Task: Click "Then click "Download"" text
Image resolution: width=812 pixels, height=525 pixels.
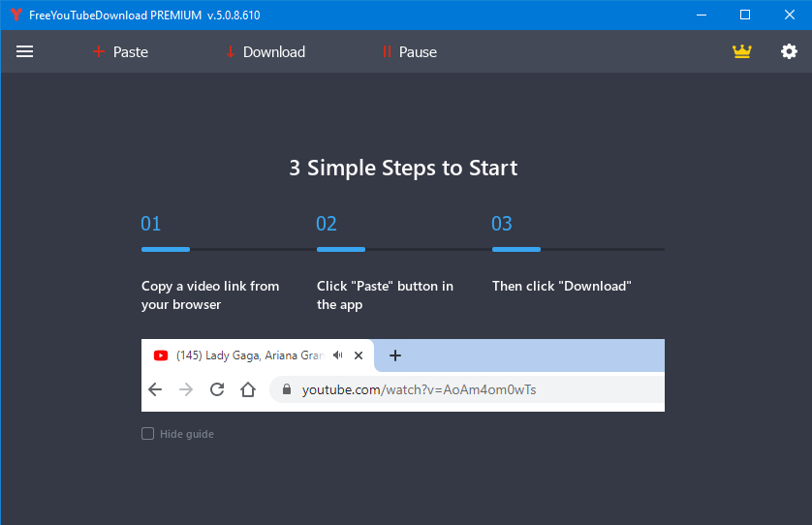Action: (561, 287)
